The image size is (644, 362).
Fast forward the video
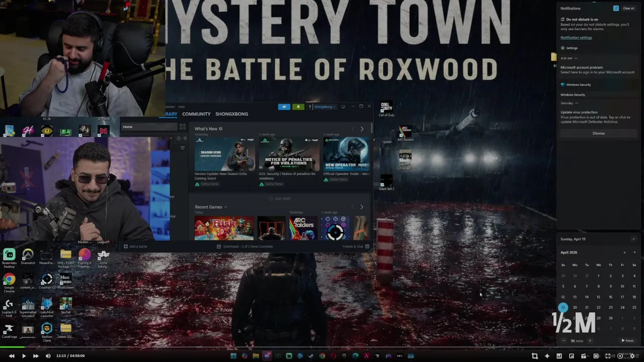pos(36,356)
